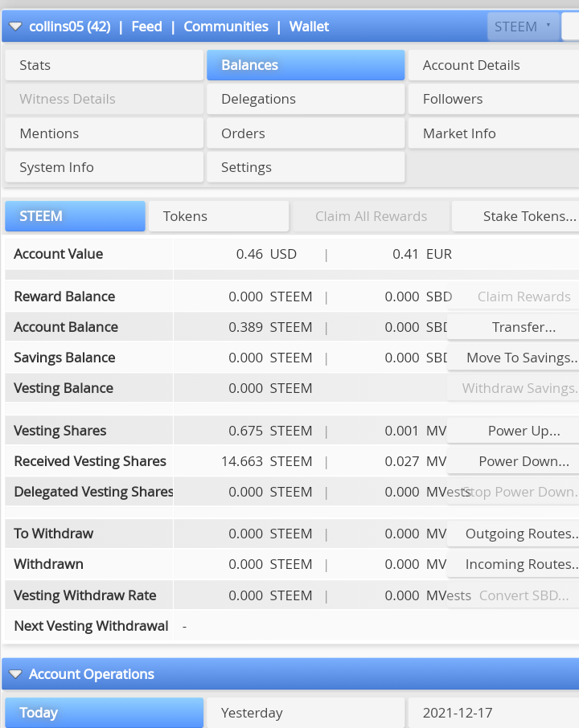The image size is (579, 728).
Task: Open Wallet link in header
Action: click(309, 27)
